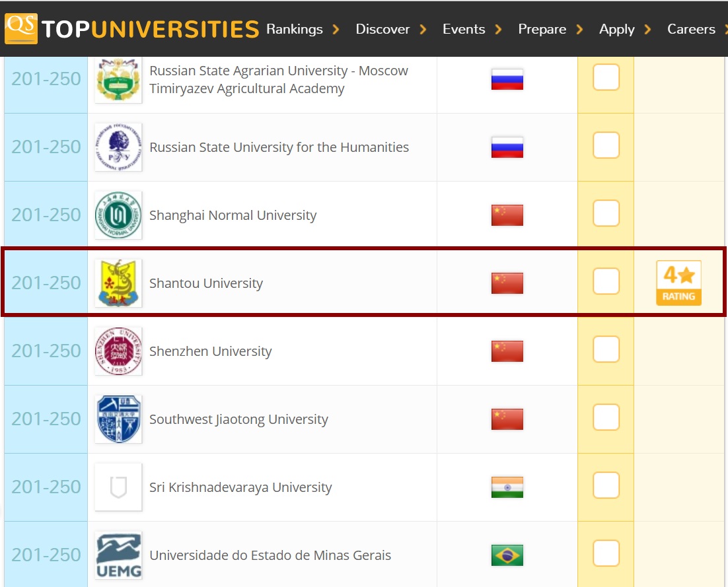Expand the Discover menu chevron
Screen dimensions: 728x587
(423, 30)
